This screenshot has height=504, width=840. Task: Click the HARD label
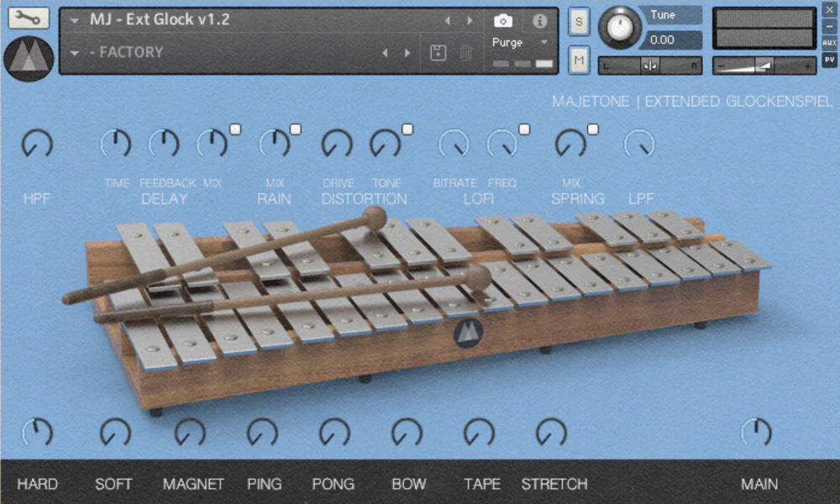pos(38,484)
